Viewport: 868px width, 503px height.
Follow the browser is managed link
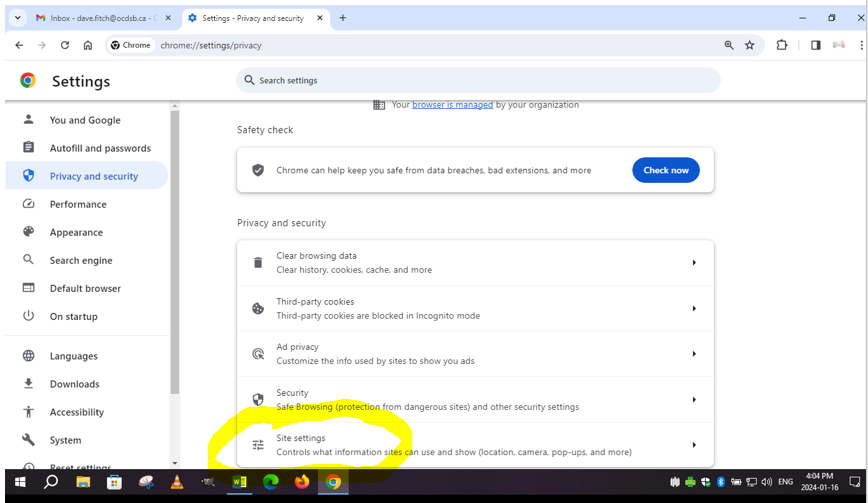[452, 105]
